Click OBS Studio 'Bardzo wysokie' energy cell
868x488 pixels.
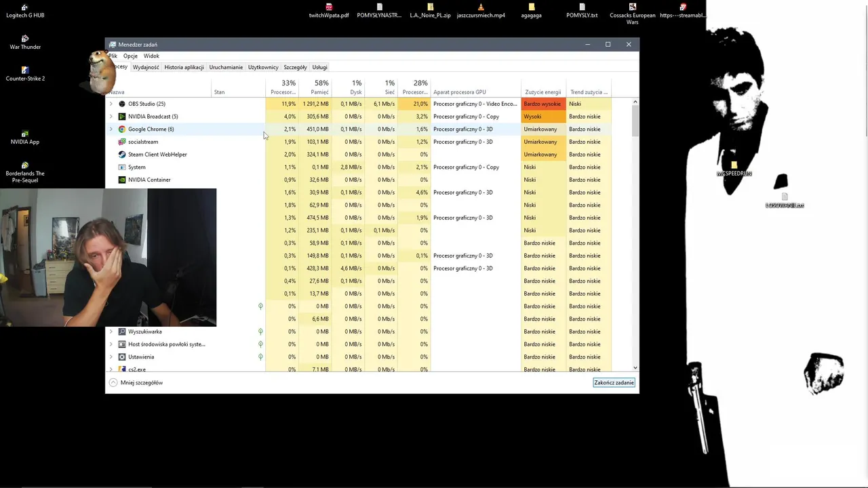pos(543,104)
